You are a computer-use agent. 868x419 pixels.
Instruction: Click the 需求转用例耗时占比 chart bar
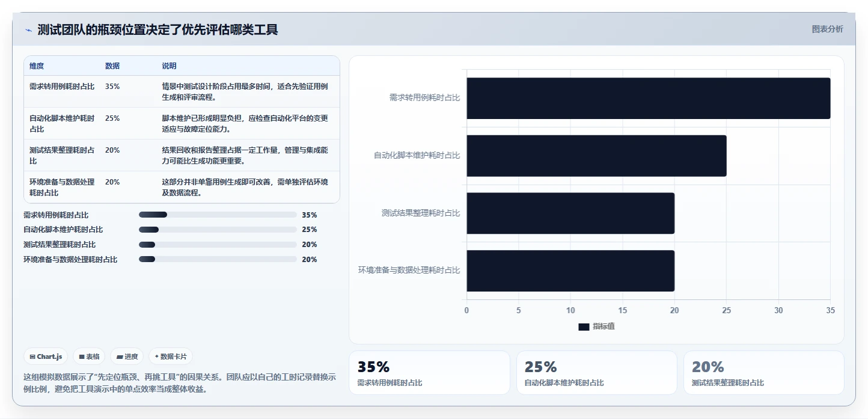pos(649,98)
